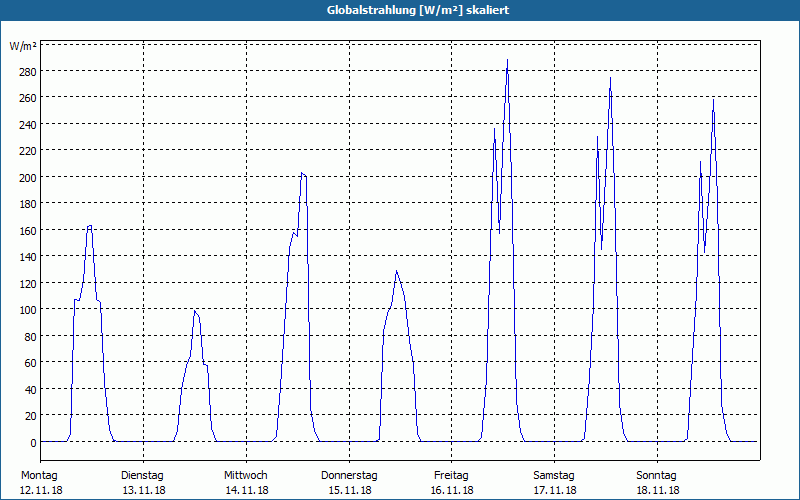Click the date 13.11.18

[x=144, y=490]
